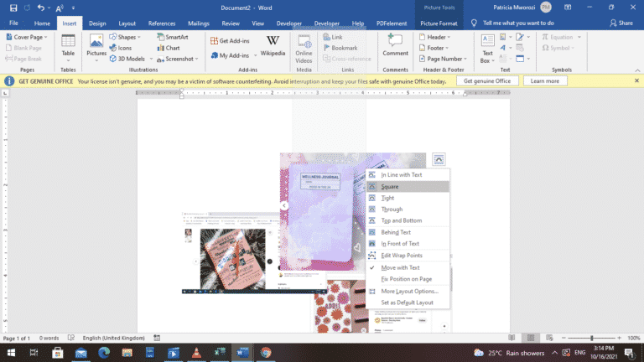Add a Bookmark from Links group
The image size is (644, 362).
tap(340, 48)
